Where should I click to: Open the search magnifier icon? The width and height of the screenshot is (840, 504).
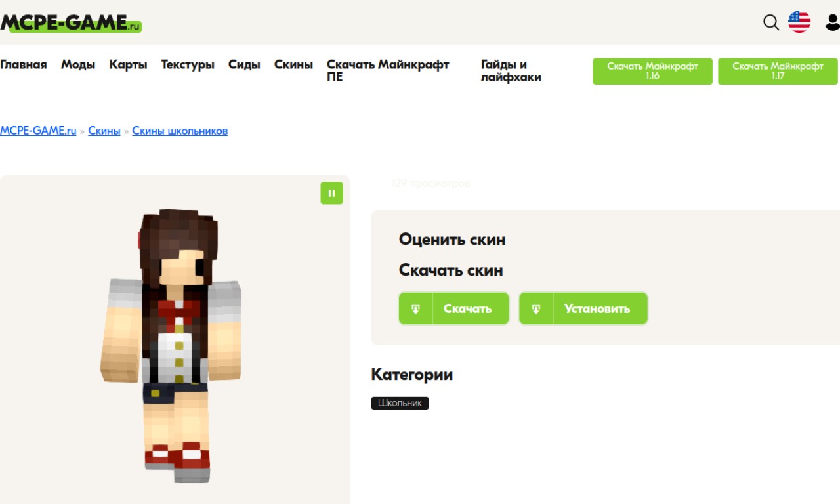tap(771, 22)
